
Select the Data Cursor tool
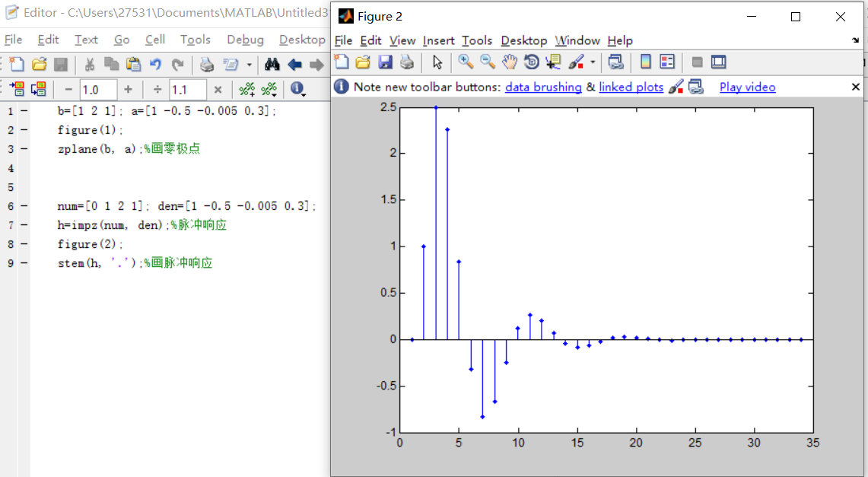point(553,62)
